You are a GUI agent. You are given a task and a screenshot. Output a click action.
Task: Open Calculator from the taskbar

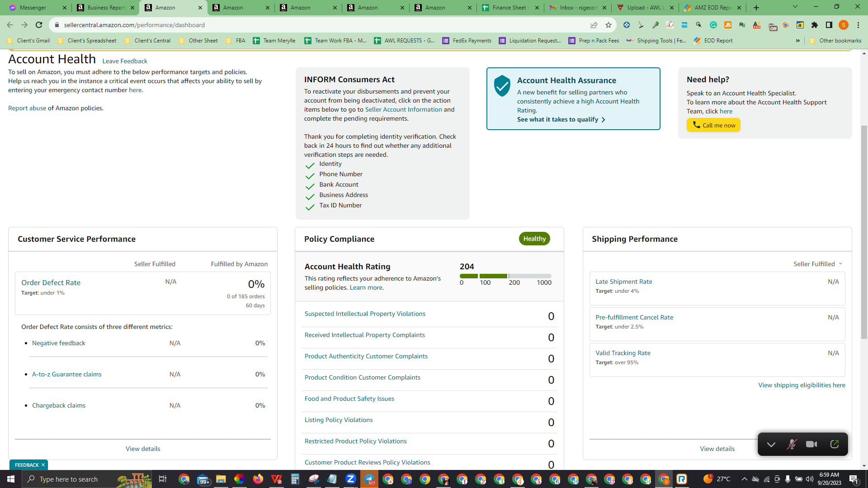pyautogui.click(x=295, y=479)
